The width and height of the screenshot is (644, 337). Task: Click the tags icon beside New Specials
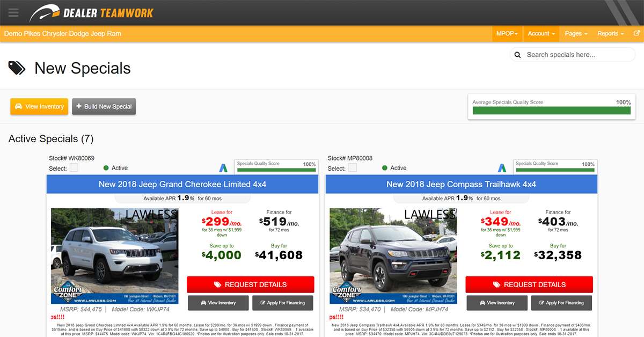click(17, 68)
